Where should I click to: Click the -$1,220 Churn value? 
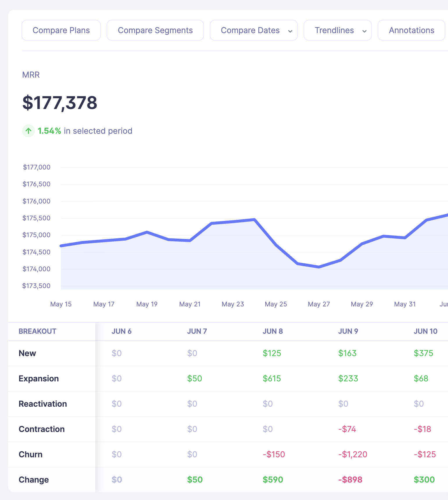(353, 454)
